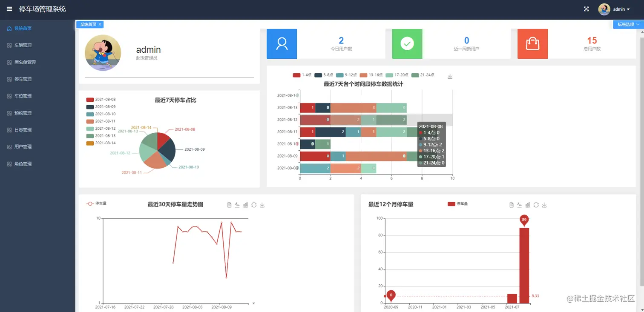Toggle the 2021-08-13 pie legend item

[x=101, y=136]
